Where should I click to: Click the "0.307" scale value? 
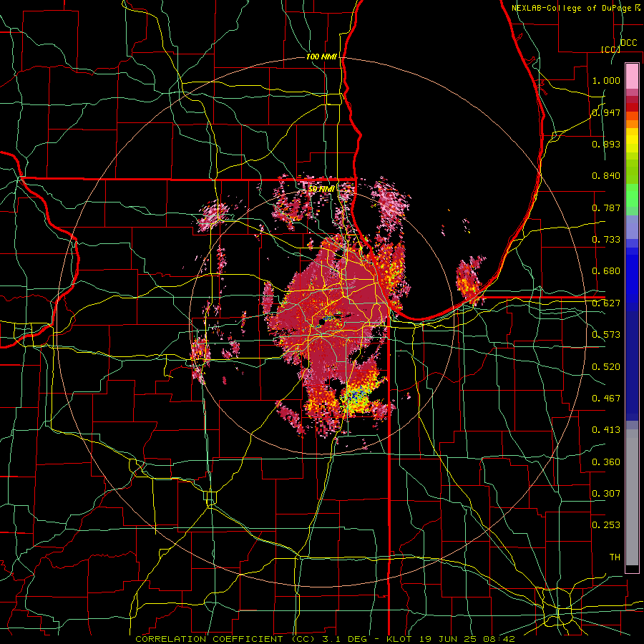click(x=606, y=494)
